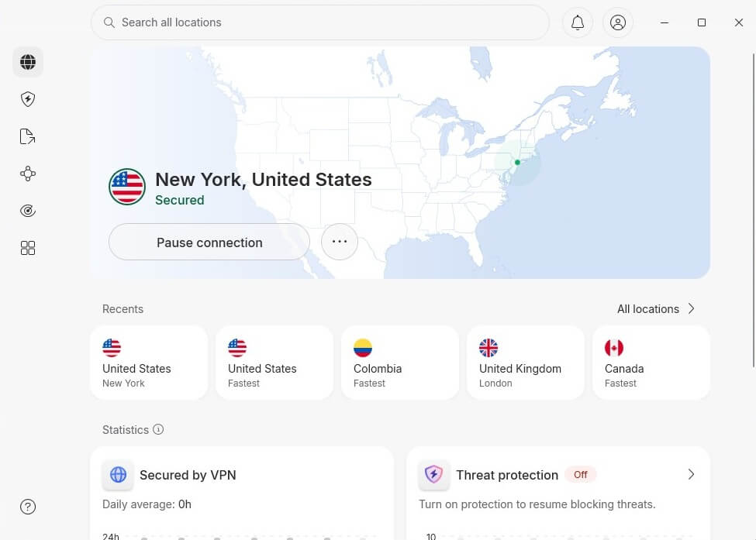Close the VPN window
The height and width of the screenshot is (540, 756).
click(x=739, y=22)
